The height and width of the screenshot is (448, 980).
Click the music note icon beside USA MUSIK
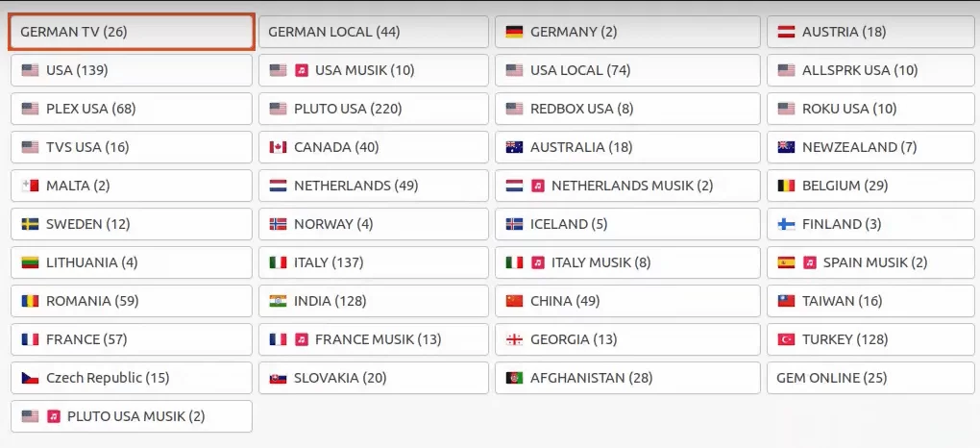(x=301, y=70)
